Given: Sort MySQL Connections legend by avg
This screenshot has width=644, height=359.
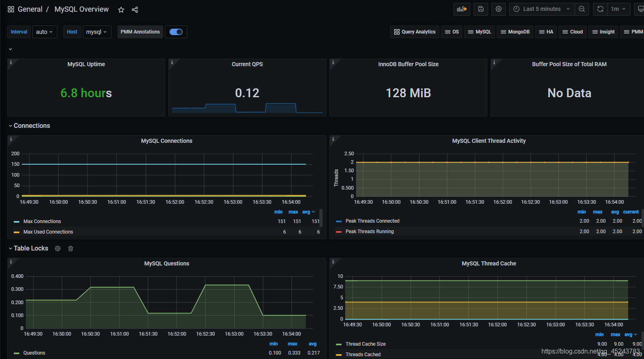Looking at the screenshot, I should 308,212.
